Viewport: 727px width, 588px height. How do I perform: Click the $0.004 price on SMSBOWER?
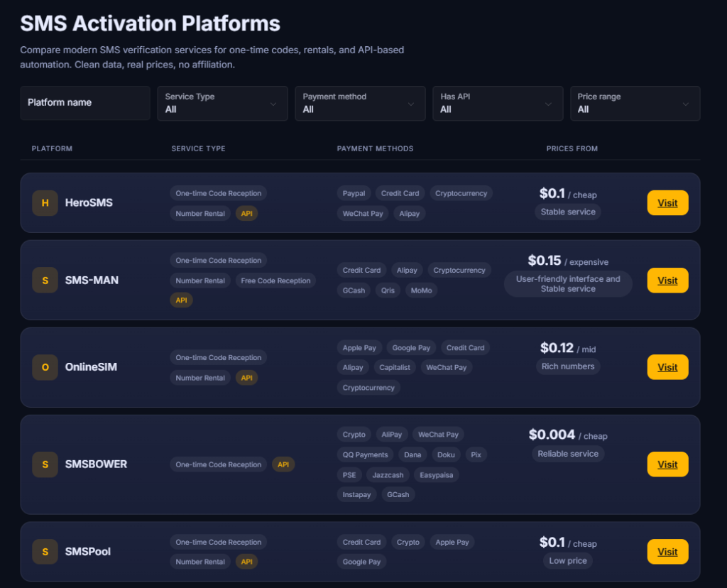click(x=552, y=435)
